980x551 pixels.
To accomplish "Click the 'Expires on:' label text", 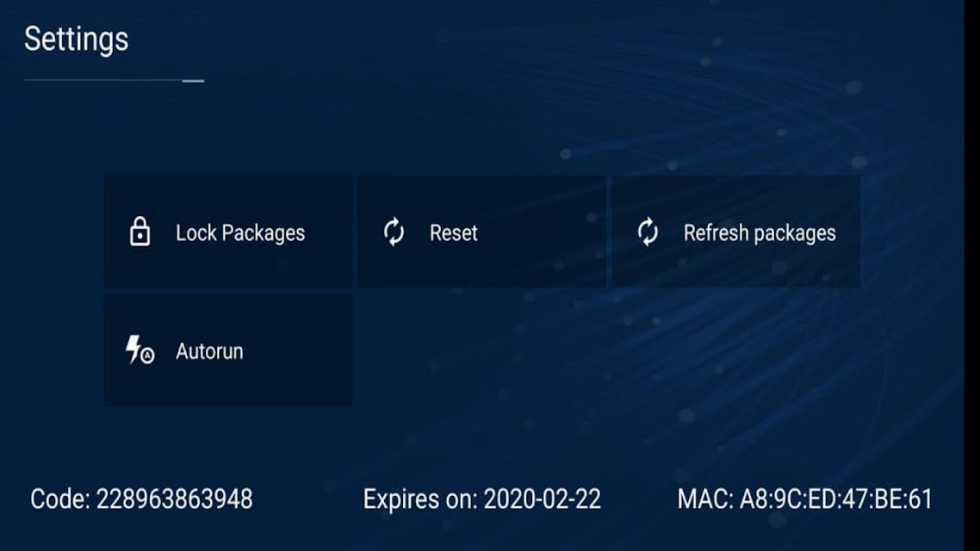I will pos(420,499).
